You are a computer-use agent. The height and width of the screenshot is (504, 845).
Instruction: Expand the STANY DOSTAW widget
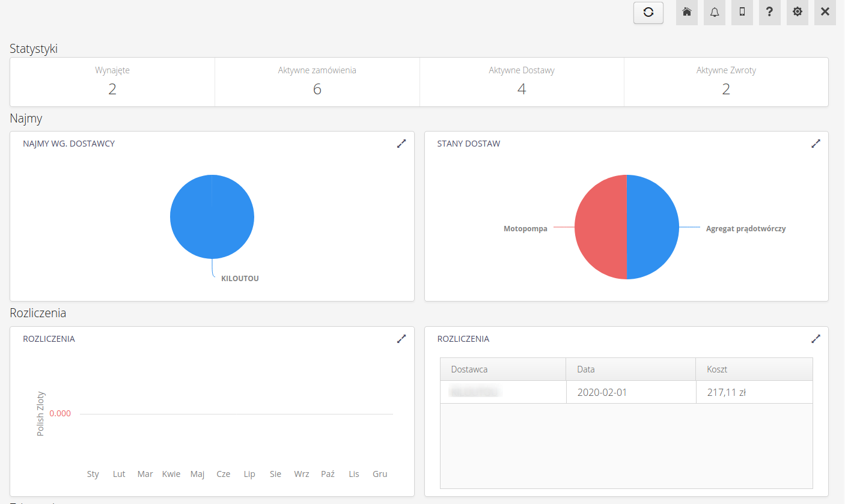point(816,143)
